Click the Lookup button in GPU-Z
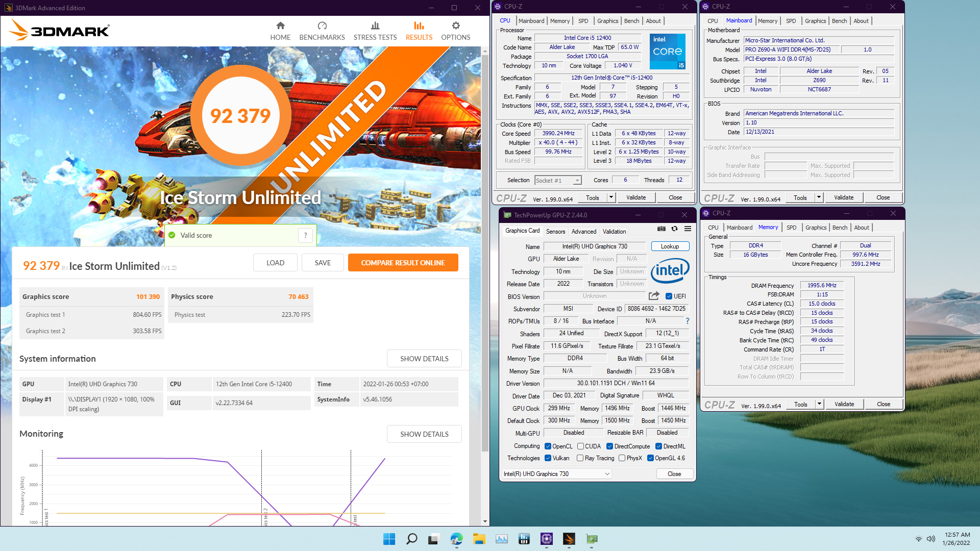This screenshot has height=551, width=980. coord(670,246)
